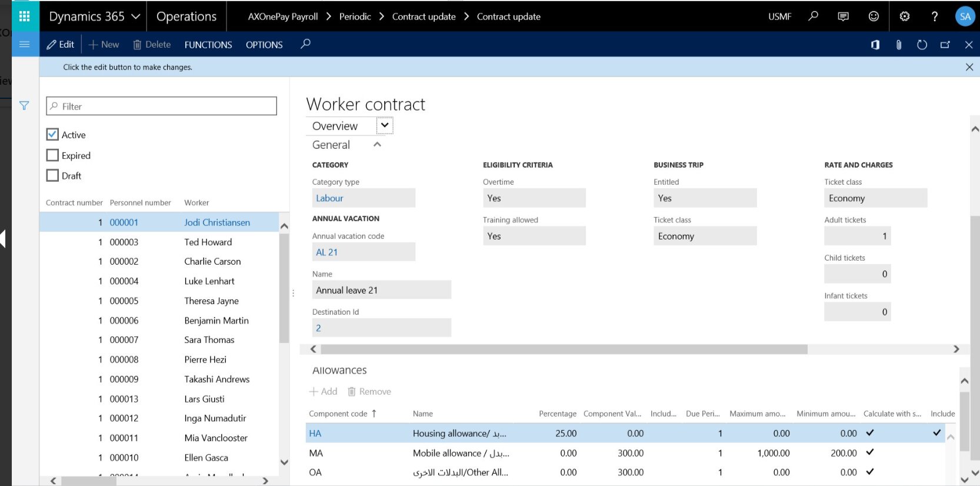Check the Draft checkbox
Viewport: 980px width, 486px height.
pyautogui.click(x=52, y=175)
